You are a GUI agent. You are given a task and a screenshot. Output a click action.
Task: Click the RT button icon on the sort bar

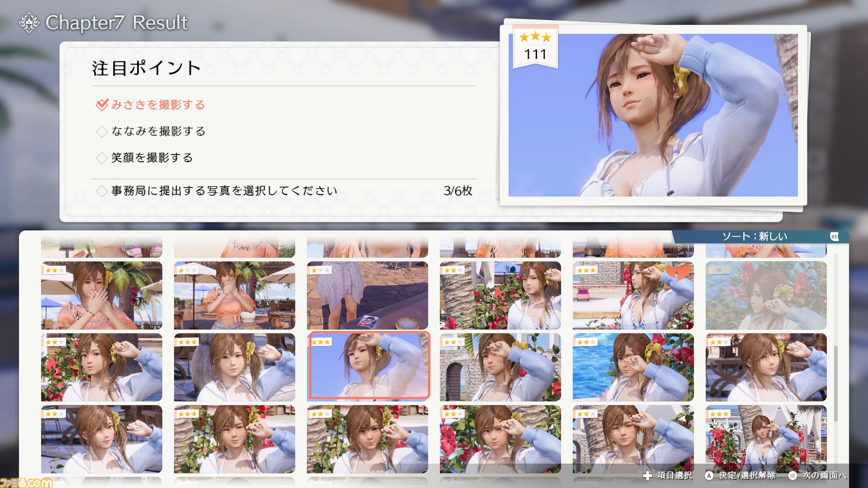(x=834, y=237)
